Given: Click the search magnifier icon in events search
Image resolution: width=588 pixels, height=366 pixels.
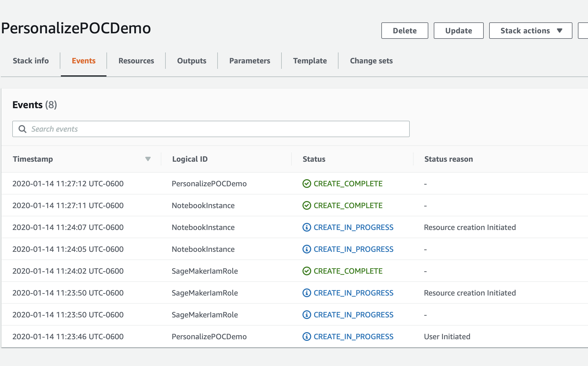Looking at the screenshot, I should 22,129.
